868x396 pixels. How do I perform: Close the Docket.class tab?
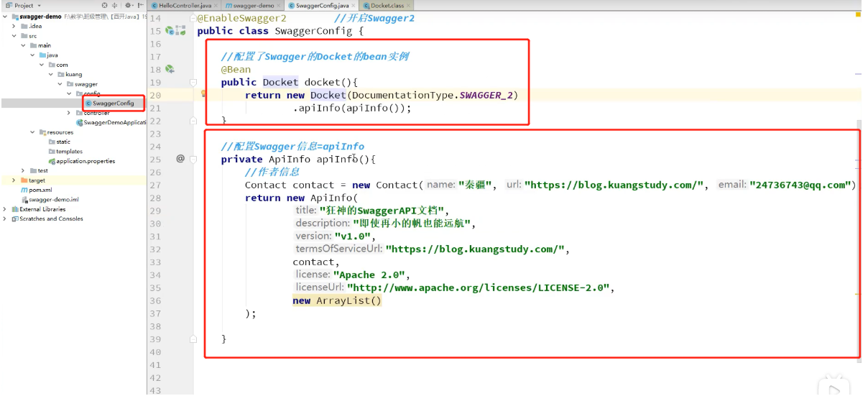[409, 6]
